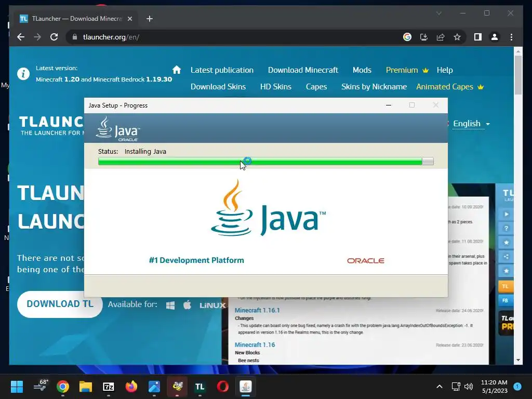Open the Mods menu item
Screen dimensions: 532x399
click(x=362, y=70)
